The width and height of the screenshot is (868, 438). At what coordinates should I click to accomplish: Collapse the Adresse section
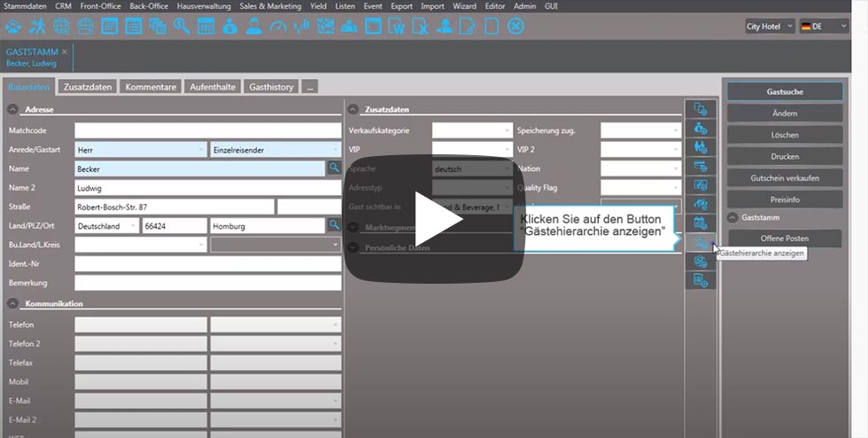[12, 110]
